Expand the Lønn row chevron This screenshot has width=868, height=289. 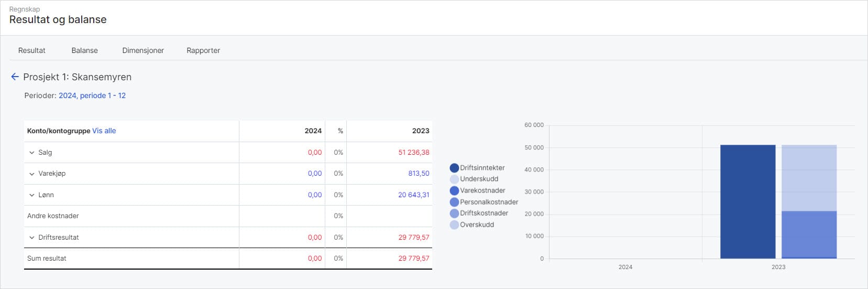32,195
